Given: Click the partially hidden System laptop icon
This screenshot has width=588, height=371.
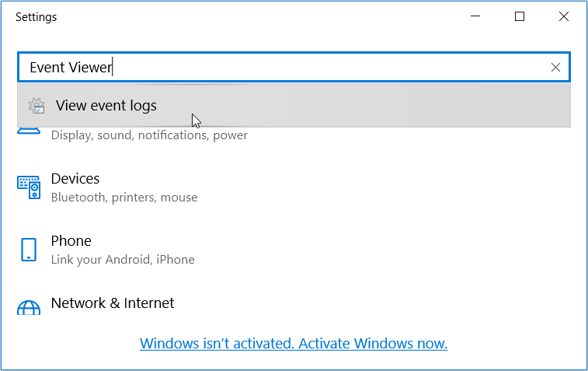Looking at the screenshot, I should [29, 131].
